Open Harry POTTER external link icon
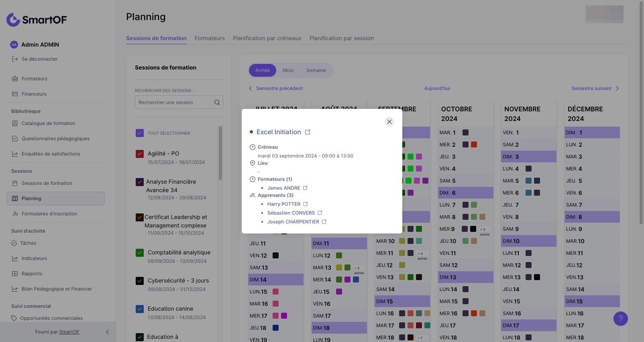This screenshot has height=342, width=644. click(305, 204)
